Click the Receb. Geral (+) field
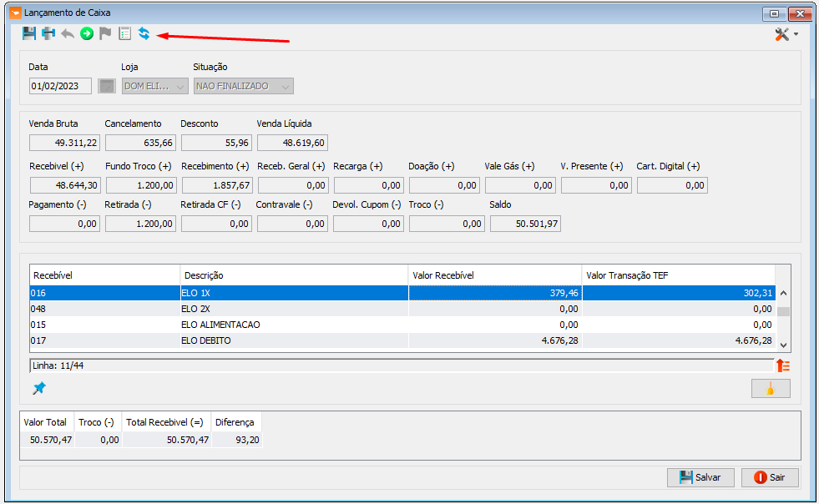 [x=293, y=185]
